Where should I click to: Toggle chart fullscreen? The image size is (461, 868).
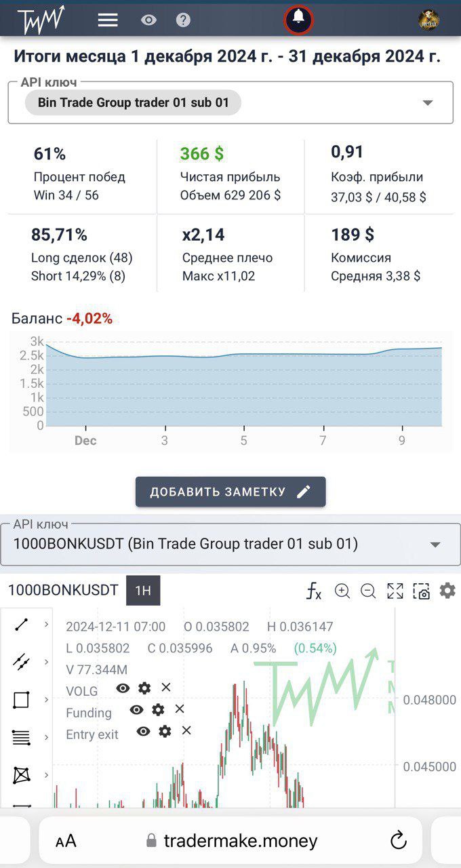395,591
